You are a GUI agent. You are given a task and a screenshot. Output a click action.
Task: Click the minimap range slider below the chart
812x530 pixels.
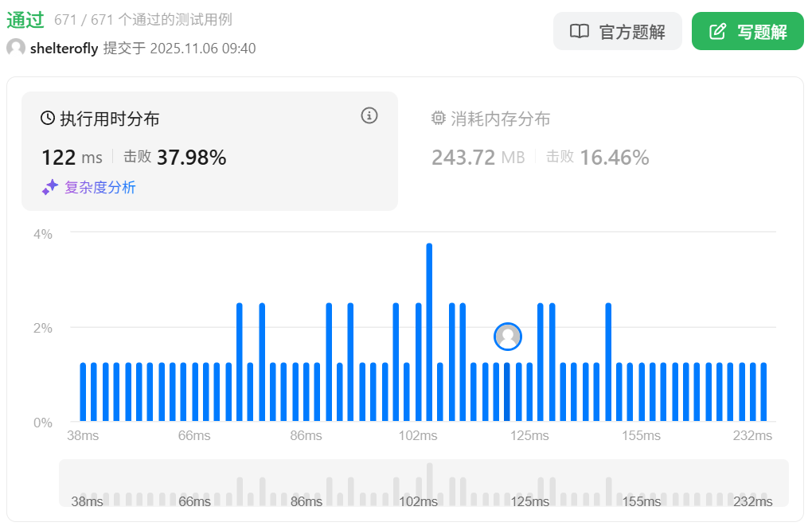click(x=424, y=483)
